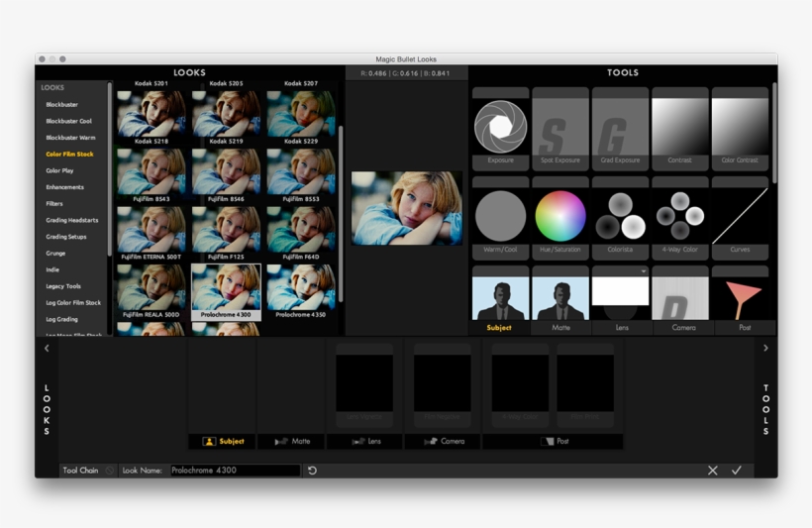Image resolution: width=812 pixels, height=528 pixels.
Task: Toggle the Tool Chain disable icon
Action: pos(109,471)
